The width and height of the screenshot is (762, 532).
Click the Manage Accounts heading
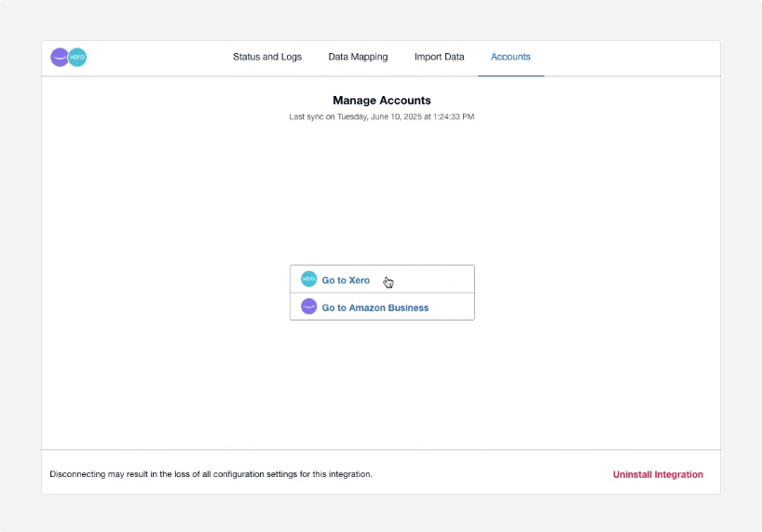(x=381, y=101)
